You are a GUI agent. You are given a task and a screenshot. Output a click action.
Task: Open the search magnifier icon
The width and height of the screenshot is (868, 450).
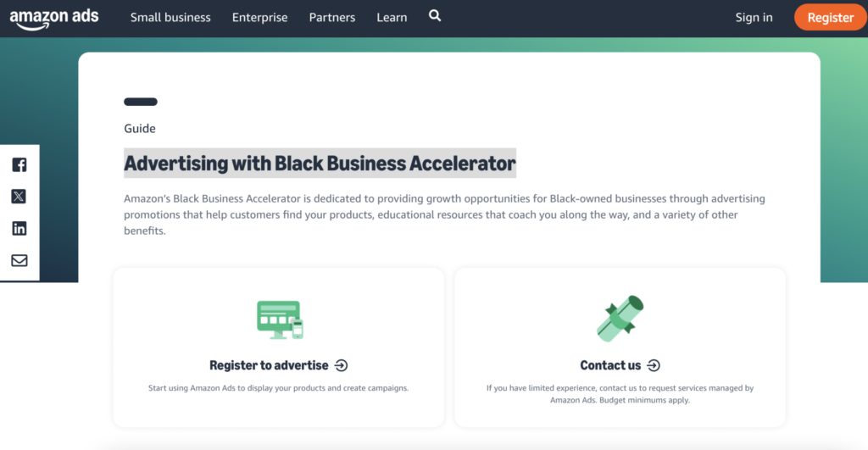(x=435, y=16)
